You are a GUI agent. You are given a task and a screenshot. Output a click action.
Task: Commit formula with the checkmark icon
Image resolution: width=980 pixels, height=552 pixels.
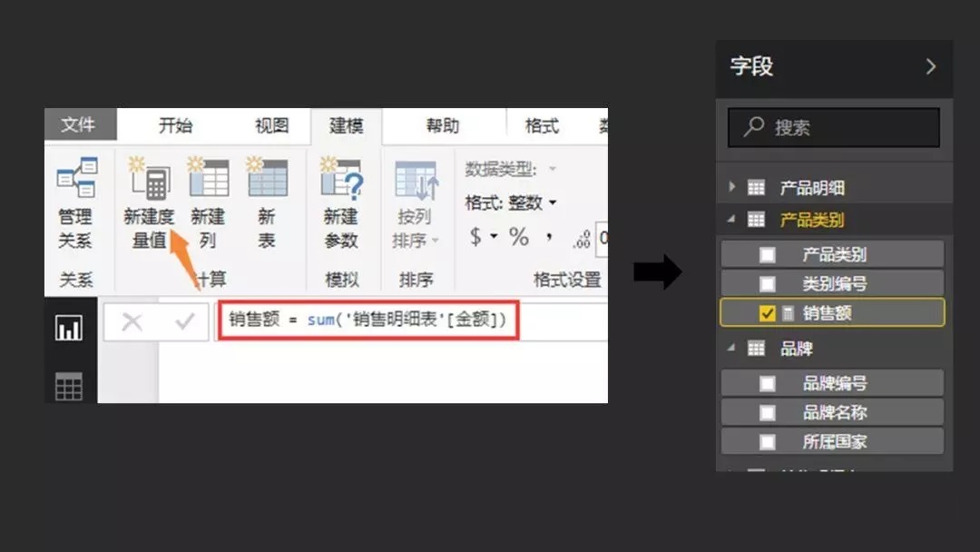tap(184, 322)
